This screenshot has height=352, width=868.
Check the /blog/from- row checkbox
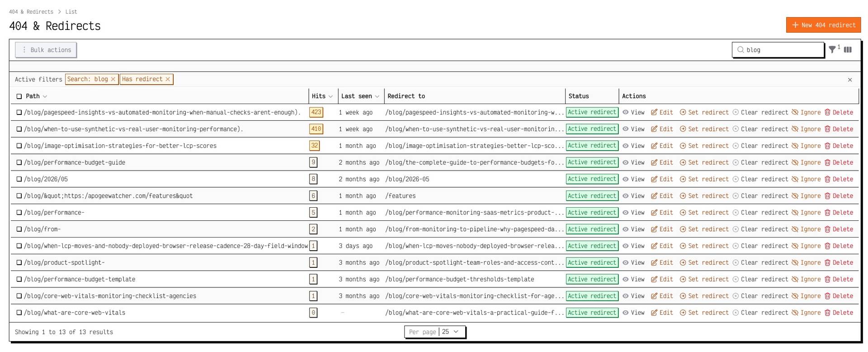pyautogui.click(x=19, y=229)
